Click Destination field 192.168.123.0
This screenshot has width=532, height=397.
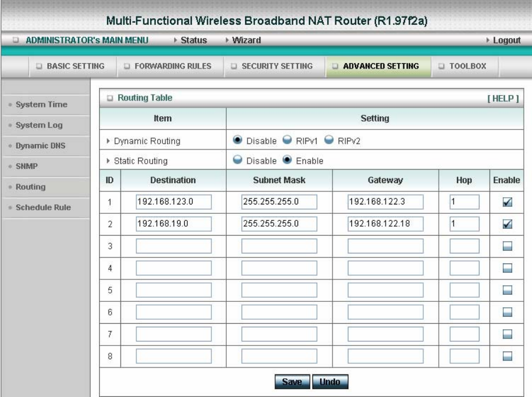[x=174, y=201]
